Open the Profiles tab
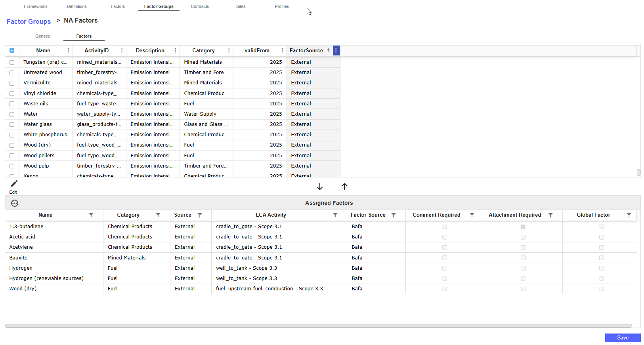Screen dimensions: 644x345 point(282,6)
